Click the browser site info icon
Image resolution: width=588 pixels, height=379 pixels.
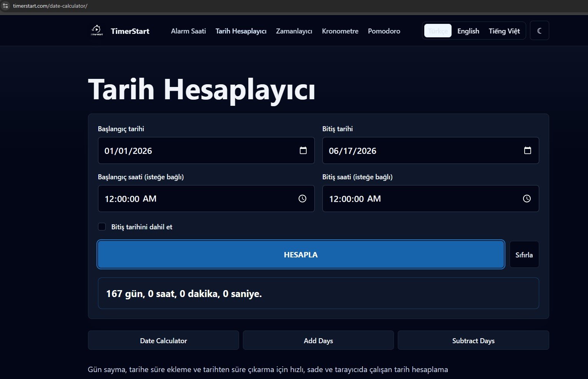[x=5, y=6]
